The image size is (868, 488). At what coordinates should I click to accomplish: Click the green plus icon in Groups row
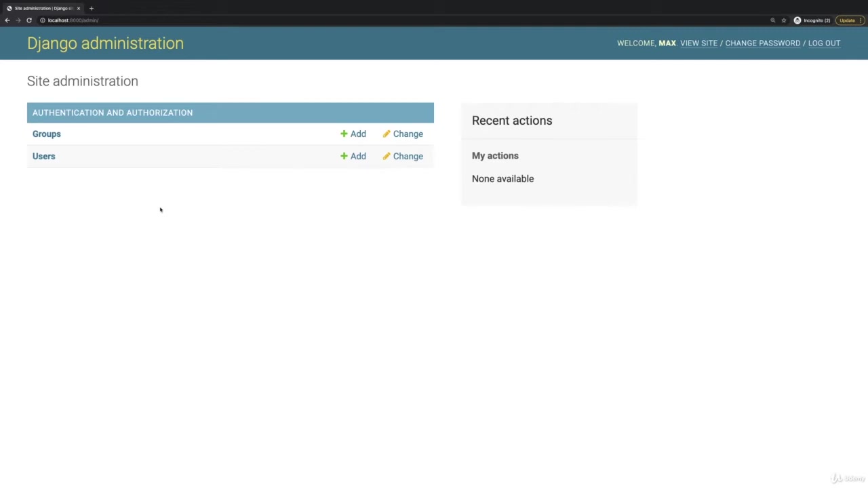344,134
